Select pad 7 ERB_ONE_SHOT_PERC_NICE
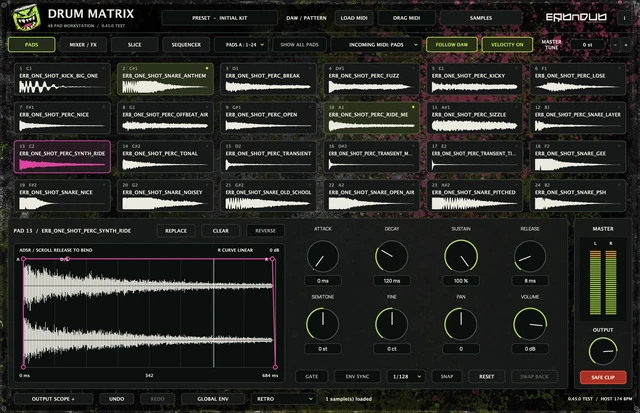 (62, 118)
